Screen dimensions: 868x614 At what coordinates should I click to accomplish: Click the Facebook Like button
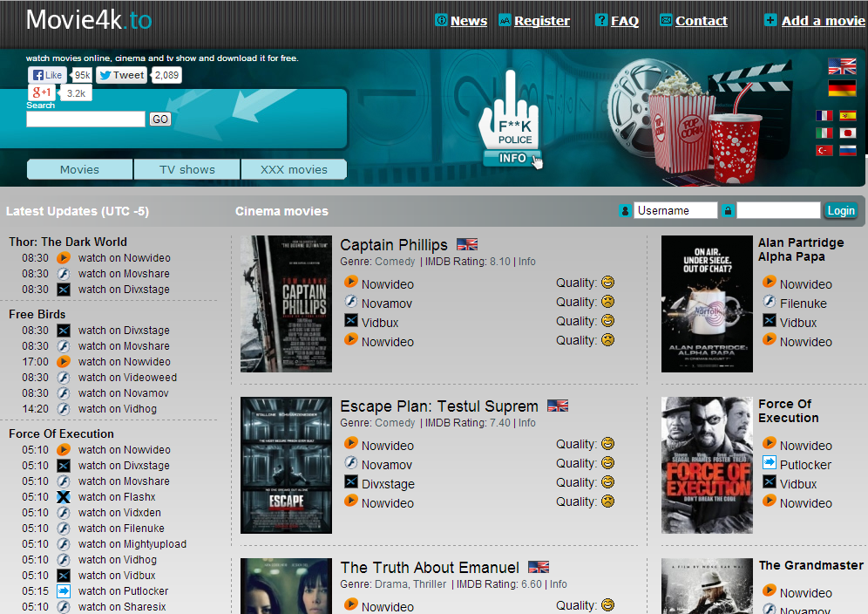coord(48,75)
